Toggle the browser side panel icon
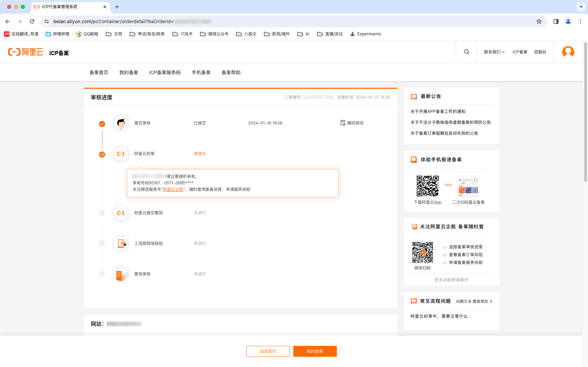Viewport: 588px width, 367px height. [556, 21]
